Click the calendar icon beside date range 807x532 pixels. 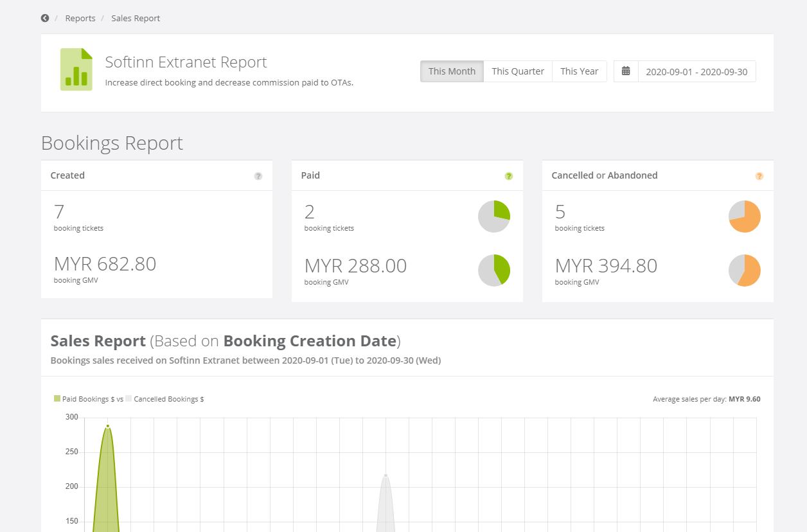[626, 71]
